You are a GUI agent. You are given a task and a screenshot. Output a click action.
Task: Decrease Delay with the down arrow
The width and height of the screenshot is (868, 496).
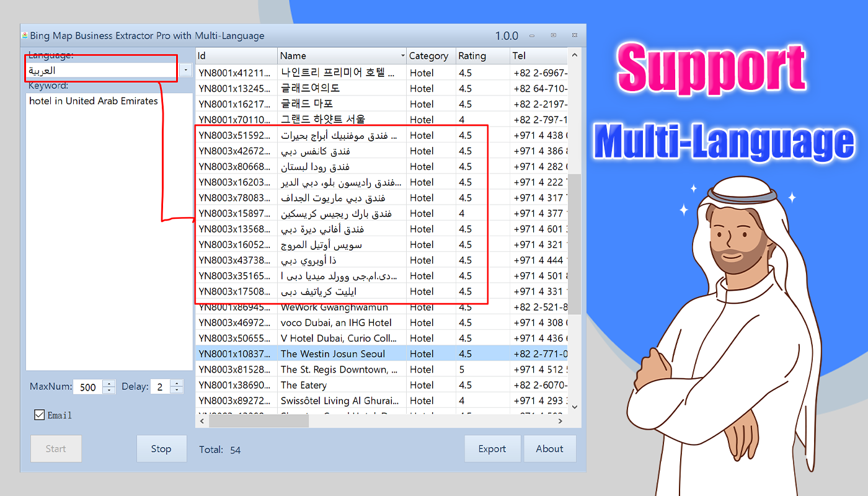pyautogui.click(x=177, y=391)
